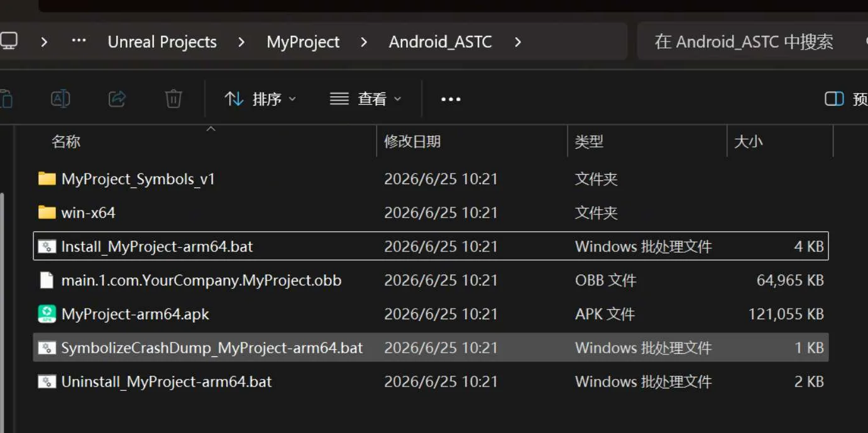Viewport: 868px width, 433px height.
Task: Expand chevron after Android_ASTC breadcrumb
Action: coord(518,42)
